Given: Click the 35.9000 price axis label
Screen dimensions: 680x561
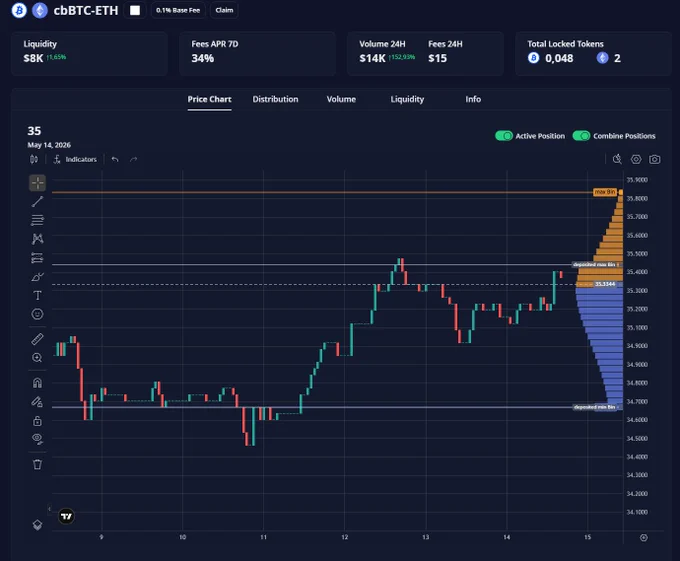Looking at the screenshot, I should pyautogui.click(x=637, y=179).
